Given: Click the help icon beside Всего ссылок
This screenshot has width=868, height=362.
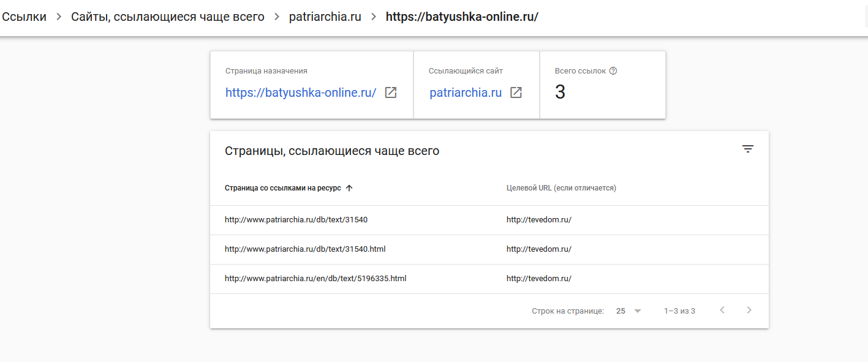Looking at the screenshot, I should [613, 71].
